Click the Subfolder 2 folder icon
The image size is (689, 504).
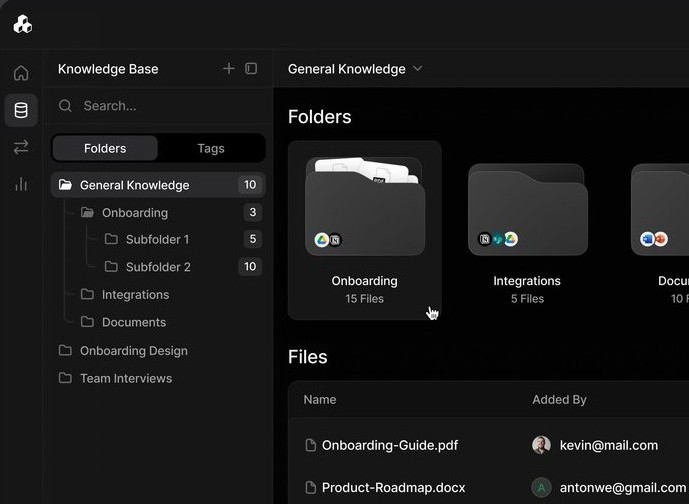point(111,266)
